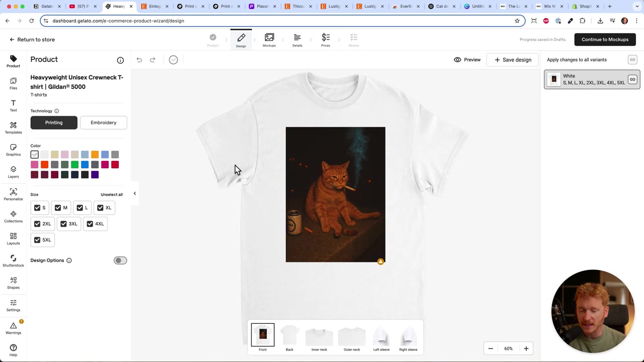Open the Shapes panel
Viewport: 644px width, 362px height.
pos(13,283)
